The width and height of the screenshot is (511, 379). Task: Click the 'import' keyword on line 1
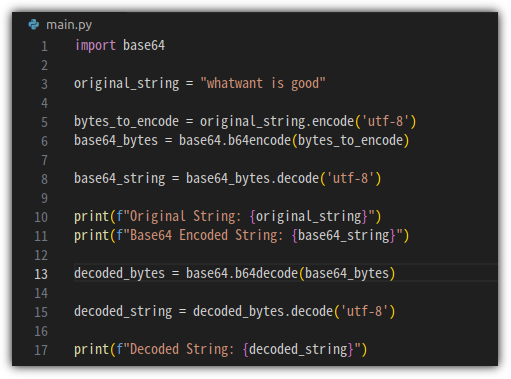[95, 45]
